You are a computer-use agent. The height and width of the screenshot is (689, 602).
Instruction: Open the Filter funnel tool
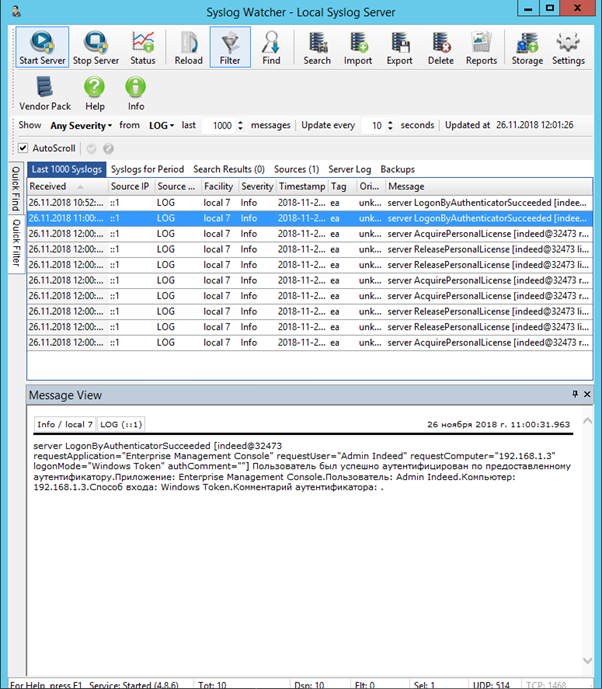point(230,47)
